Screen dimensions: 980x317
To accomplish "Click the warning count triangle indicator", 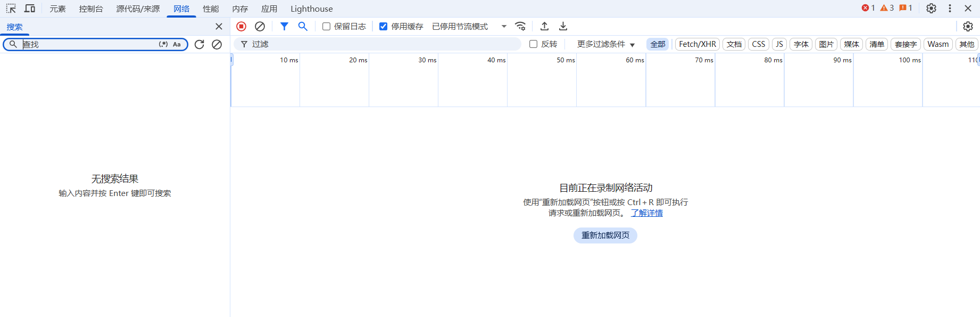I will 887,8.
